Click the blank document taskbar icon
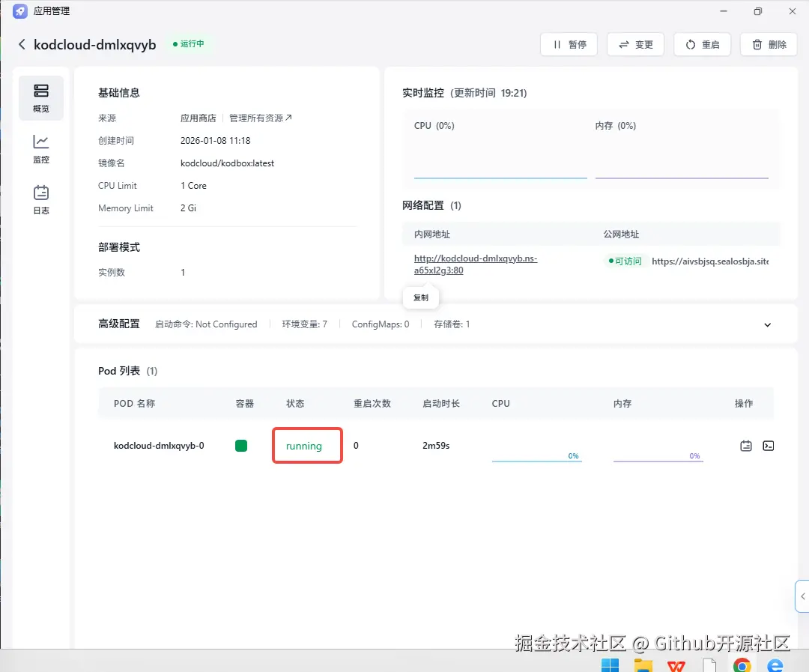809x672 pixels. [709, 665]
